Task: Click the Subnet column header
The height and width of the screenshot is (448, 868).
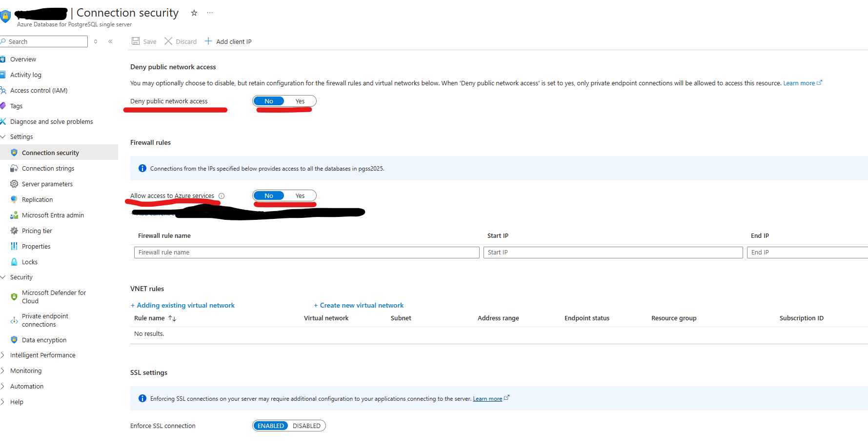Action: (401, 318)
